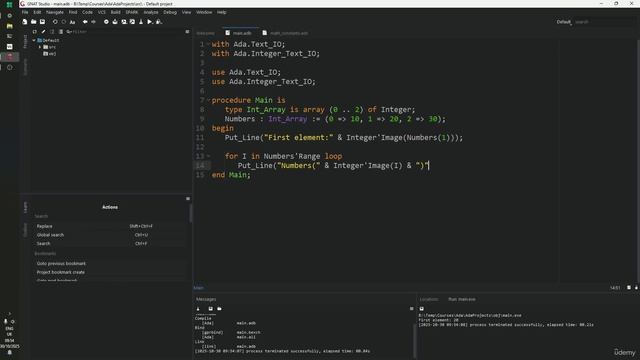Save Messages output with disk icon

pyautogui.click(x=211, y=309)
